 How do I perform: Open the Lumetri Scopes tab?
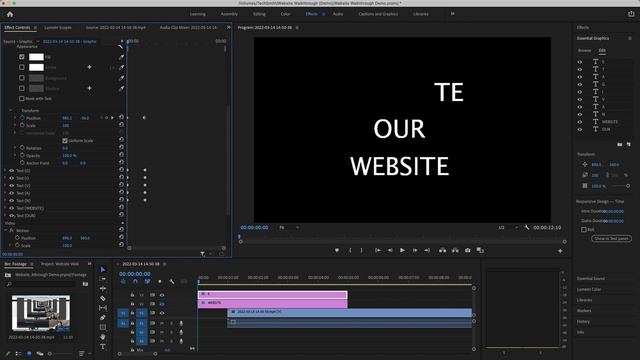pyautogui.click(x=58, y=28)
